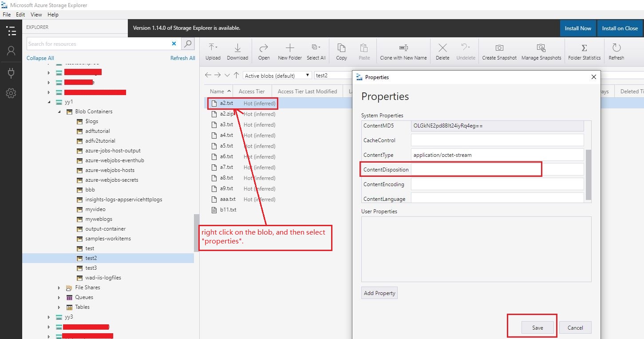Sort by Access Tier column header
The height and width of the screenshot is (339, 644).
coord(252,92)
